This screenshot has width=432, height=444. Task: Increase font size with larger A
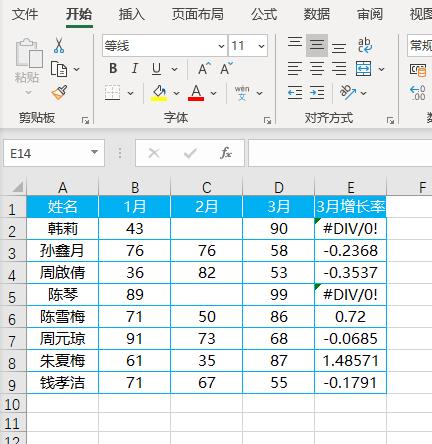click(x=204, y=69)
